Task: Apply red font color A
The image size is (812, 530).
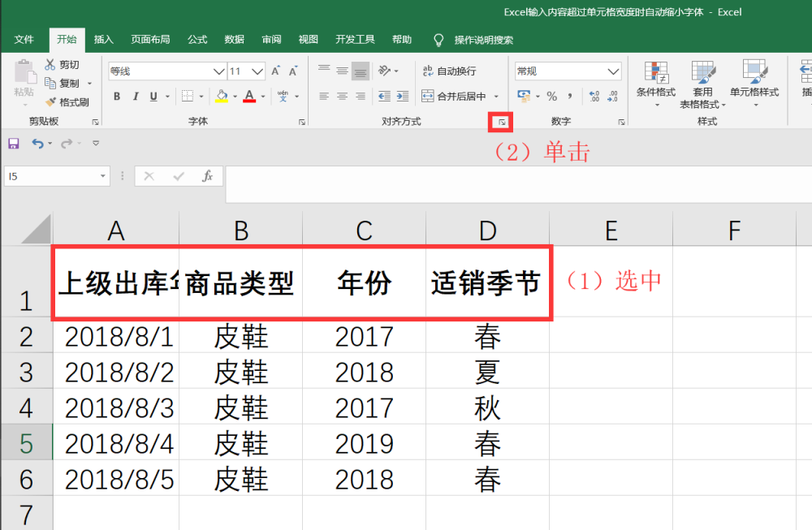Action: [249, 97]
